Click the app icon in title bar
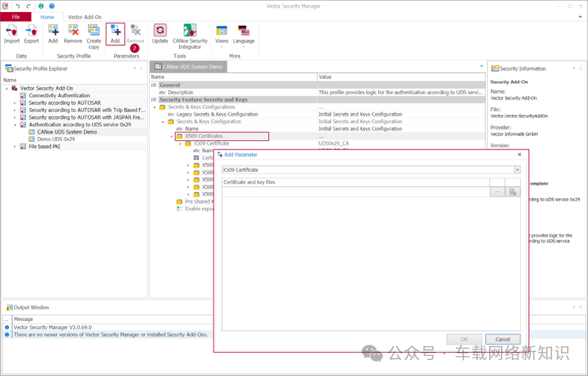The height and width of the screenshot is (376, 588). point(5,6)
